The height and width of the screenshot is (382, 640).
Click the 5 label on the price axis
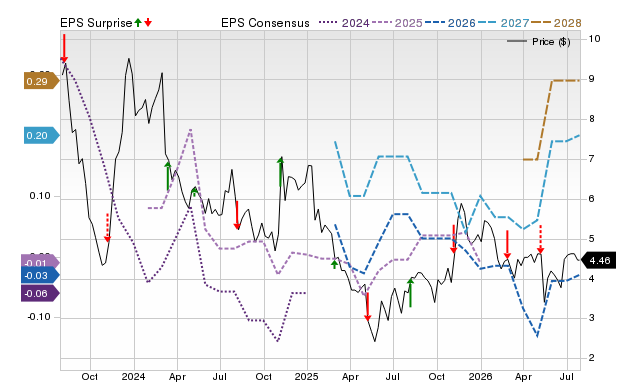[x=591, y=238]
